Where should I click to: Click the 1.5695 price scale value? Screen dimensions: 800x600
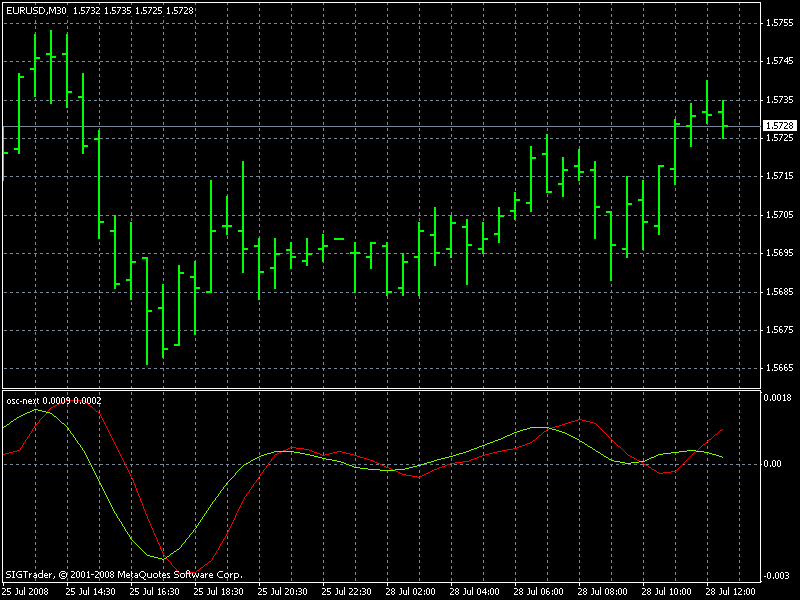(780, 253)
